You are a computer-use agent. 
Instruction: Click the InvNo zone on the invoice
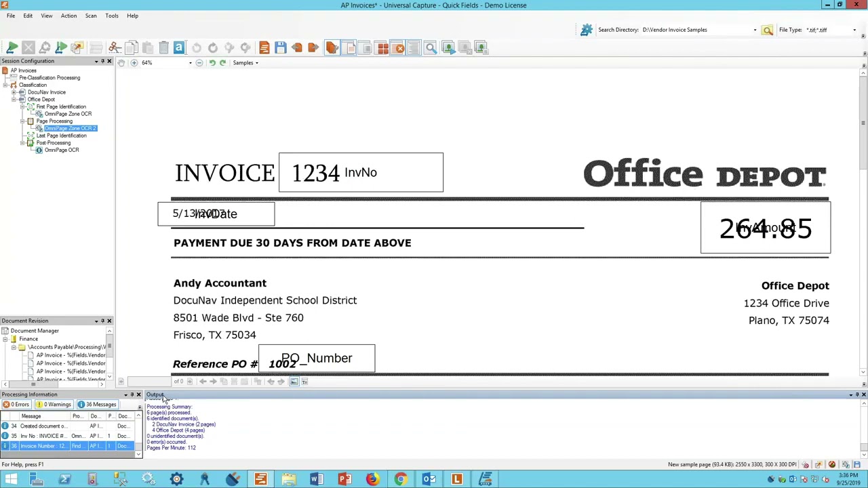pos(361,172)
